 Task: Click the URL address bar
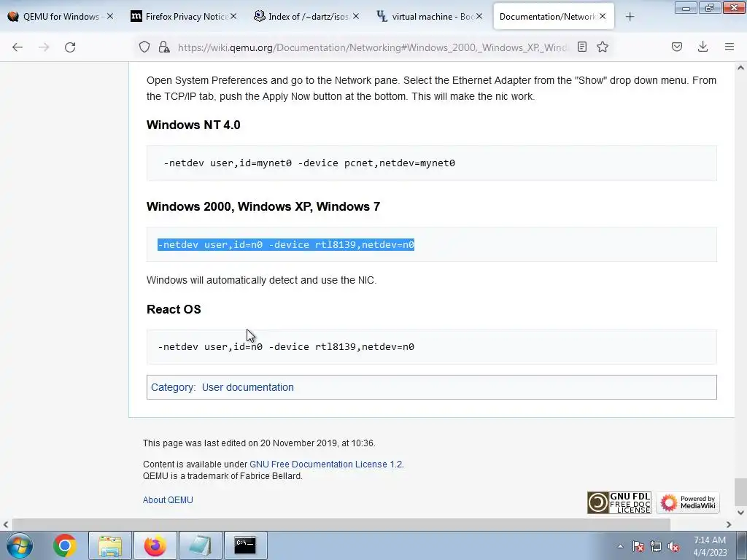tap(373, 47)
